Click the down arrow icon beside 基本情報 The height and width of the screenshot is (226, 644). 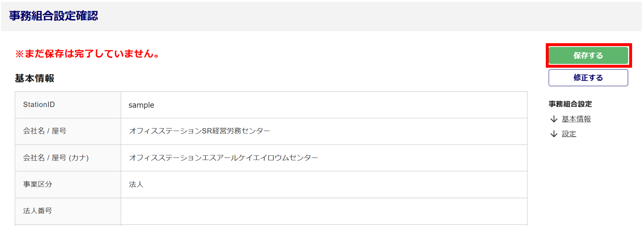554,119
